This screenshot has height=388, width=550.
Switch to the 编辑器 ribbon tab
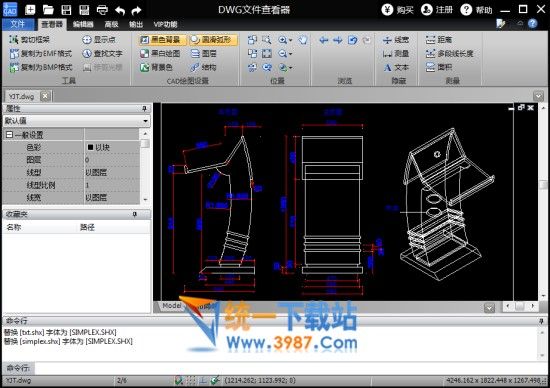coord(83,24)
